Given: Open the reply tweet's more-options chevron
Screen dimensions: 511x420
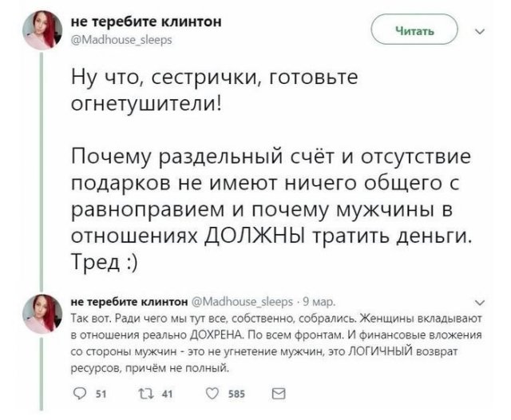Looking at the screenshot, I should coord(479,302).
